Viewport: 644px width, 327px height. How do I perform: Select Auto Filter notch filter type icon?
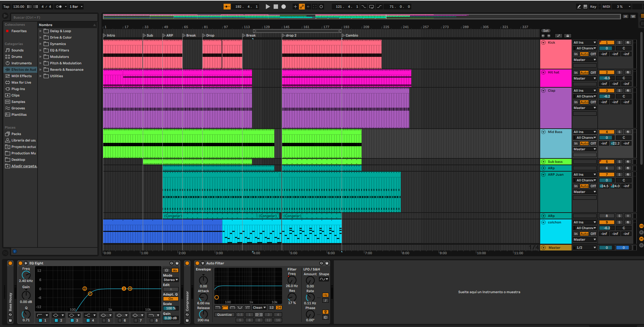click(240, 308)
